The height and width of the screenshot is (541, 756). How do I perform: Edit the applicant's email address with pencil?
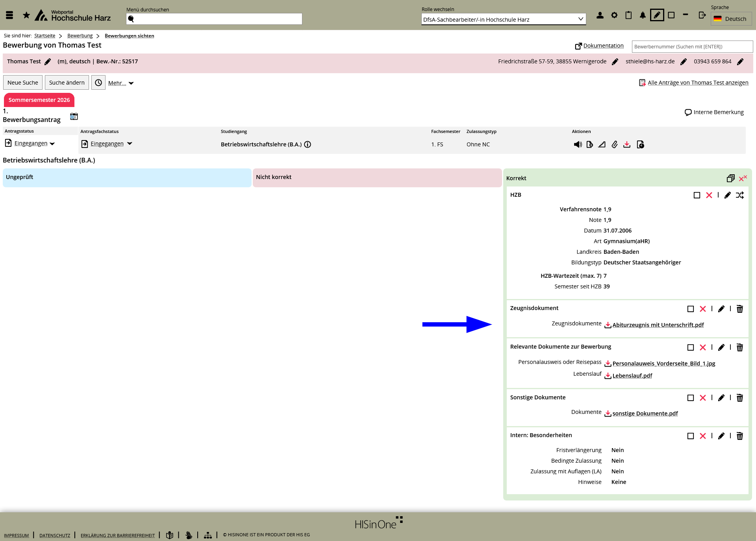684,62
